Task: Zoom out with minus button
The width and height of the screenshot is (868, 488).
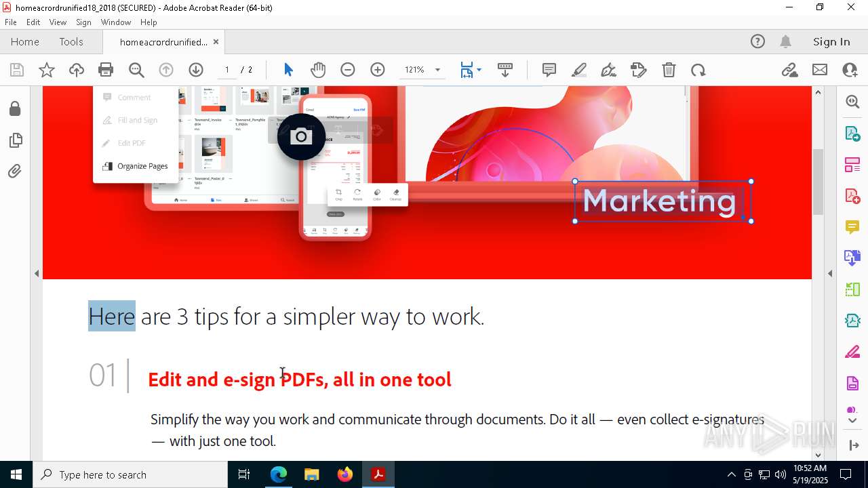Action: 348,70
